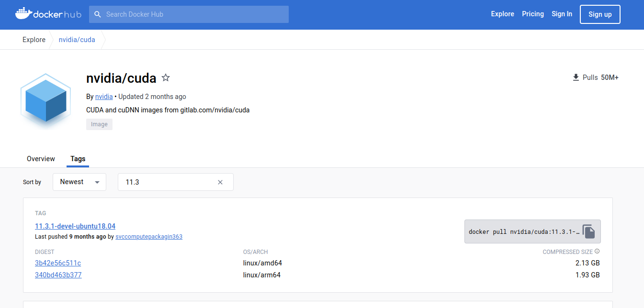This screenshot has height=308, width=644.
Task: Click the Pulls 50M+ count
Action: point(600,77)
